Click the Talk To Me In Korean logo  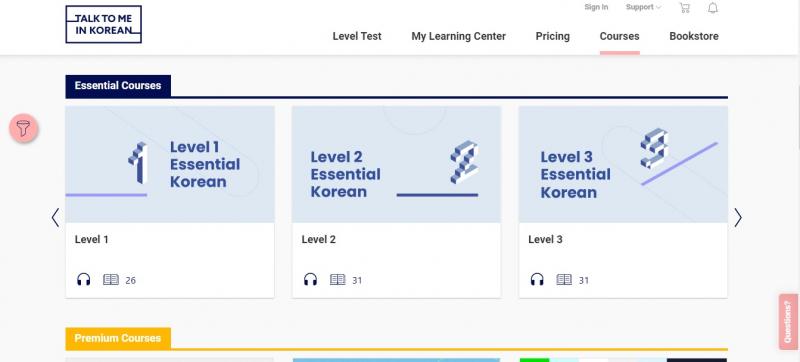tap(104, 24)
